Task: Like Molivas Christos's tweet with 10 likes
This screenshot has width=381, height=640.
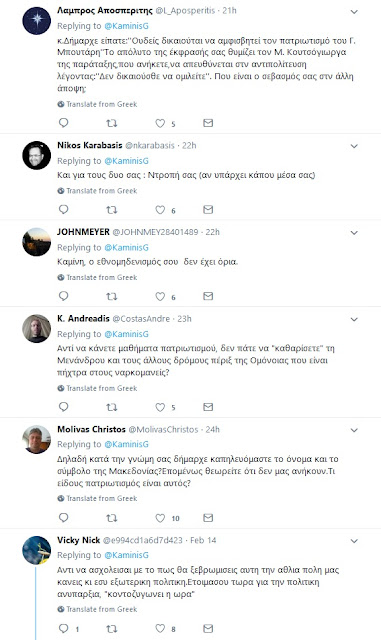Action: tap(160, 518)
